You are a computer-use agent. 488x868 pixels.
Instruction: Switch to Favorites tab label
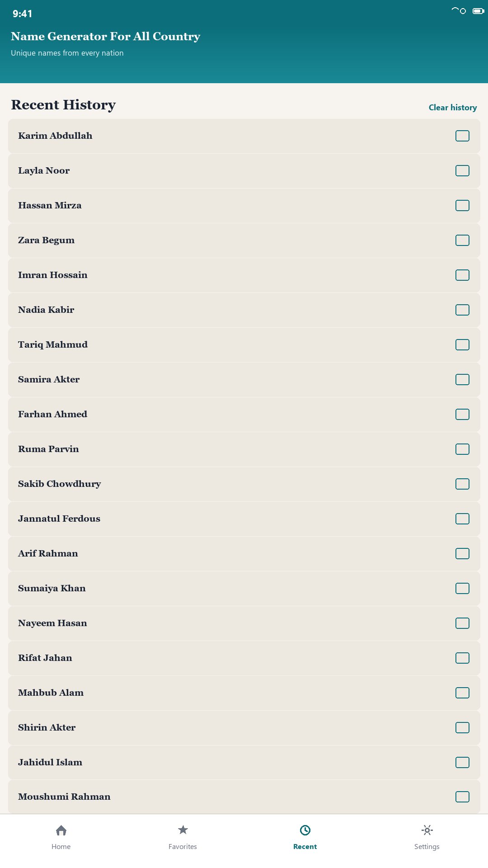click(183, 846)
